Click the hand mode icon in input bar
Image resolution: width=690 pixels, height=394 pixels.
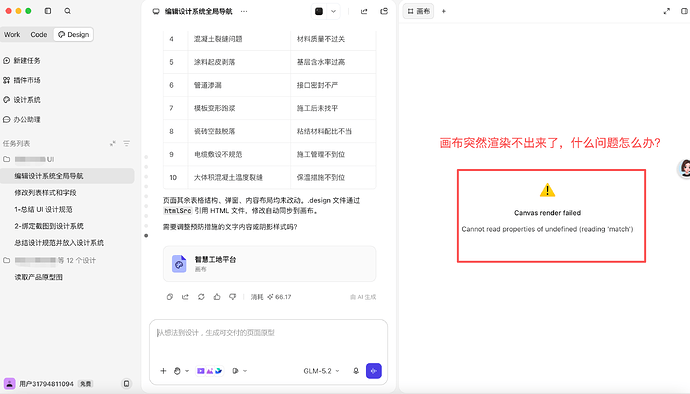pos(177,371)
